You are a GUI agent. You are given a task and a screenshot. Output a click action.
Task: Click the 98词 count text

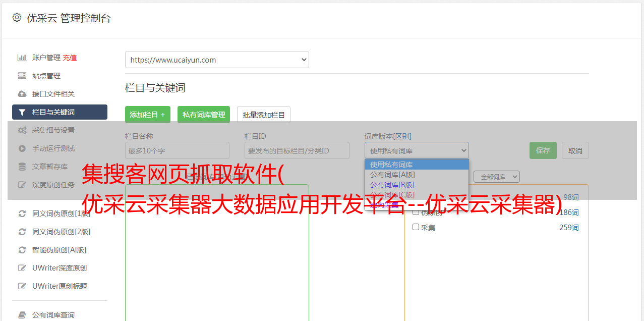571,197
